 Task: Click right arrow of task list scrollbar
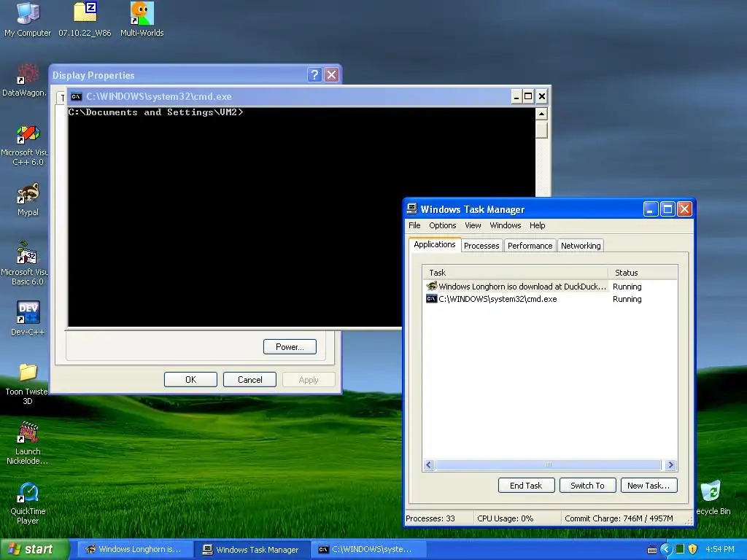(x=671, y=464)
